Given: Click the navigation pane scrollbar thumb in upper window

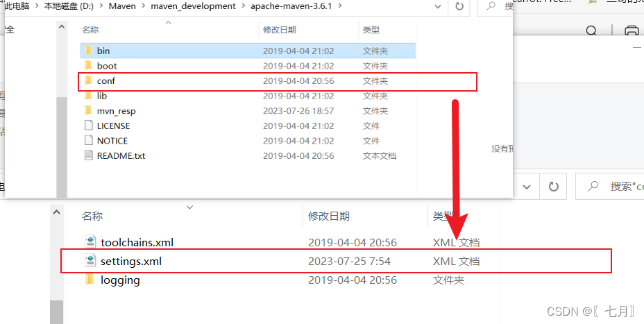Looking at the screenshot, I should tap(62, 146).
